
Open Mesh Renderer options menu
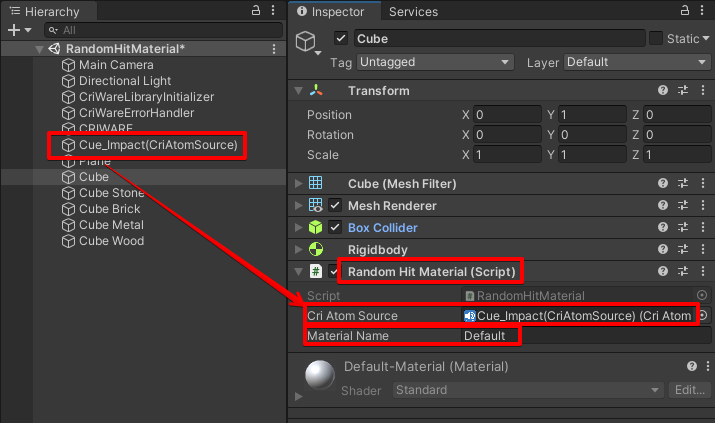703,205
